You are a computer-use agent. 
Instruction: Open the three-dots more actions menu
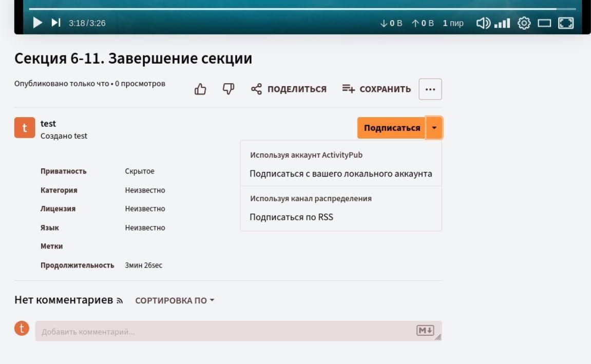(430, 89)
